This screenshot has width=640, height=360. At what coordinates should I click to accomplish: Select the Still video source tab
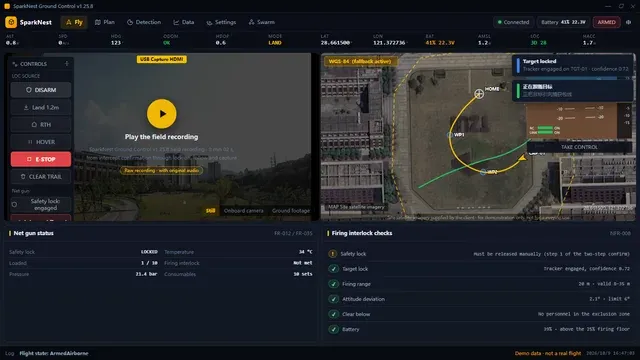click(211, 211)
